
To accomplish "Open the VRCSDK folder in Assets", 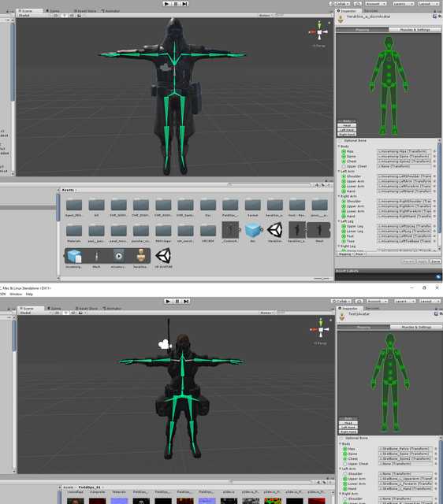I will (208, 233).
